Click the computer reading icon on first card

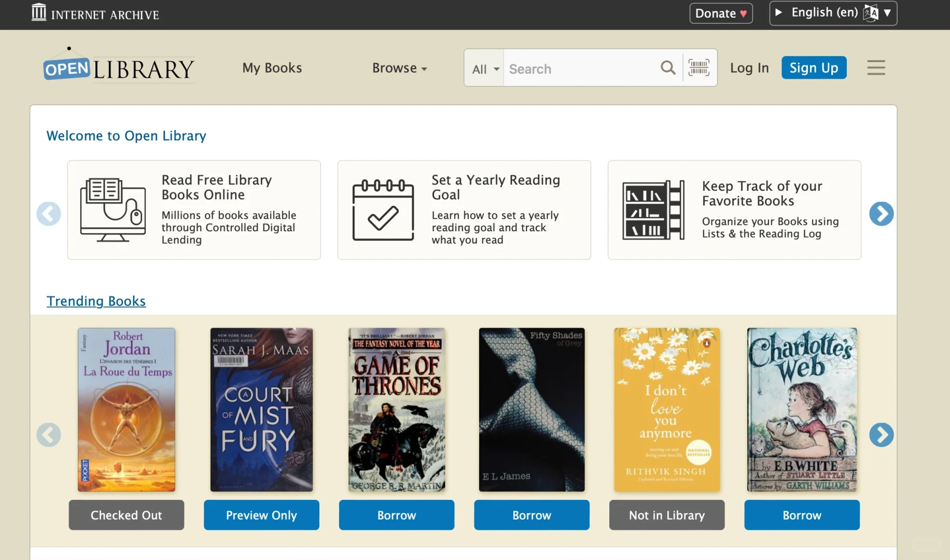pos(113,210)
